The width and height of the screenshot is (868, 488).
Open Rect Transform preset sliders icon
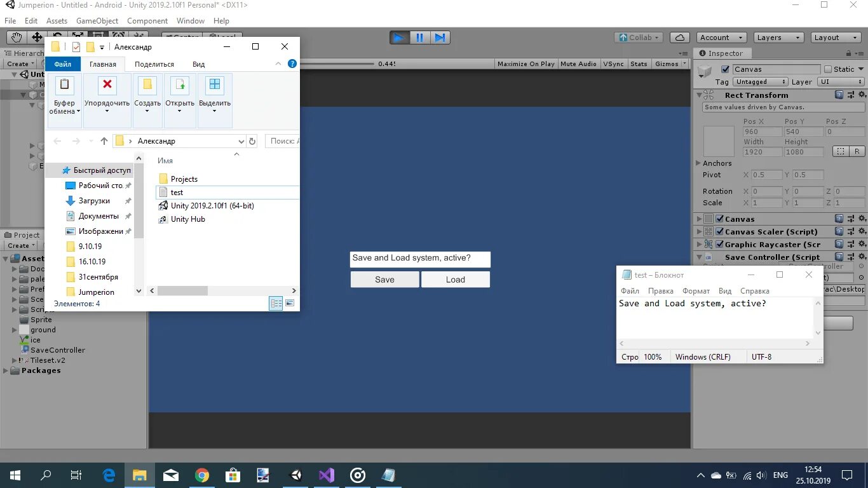pyautogui.click(x=850, y=95)
